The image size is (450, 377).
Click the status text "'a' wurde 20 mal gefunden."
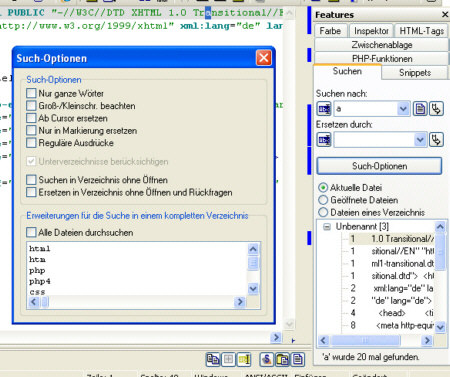coord(371,357)
